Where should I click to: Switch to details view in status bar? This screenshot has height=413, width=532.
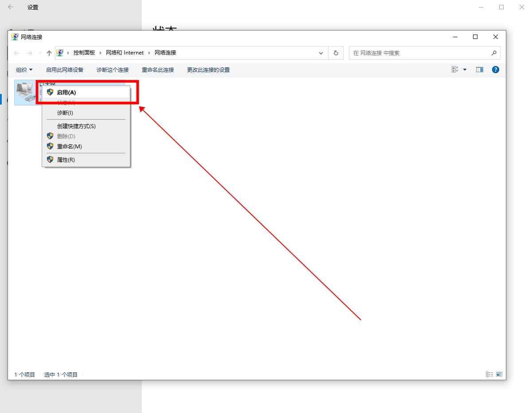click(489, 374)
